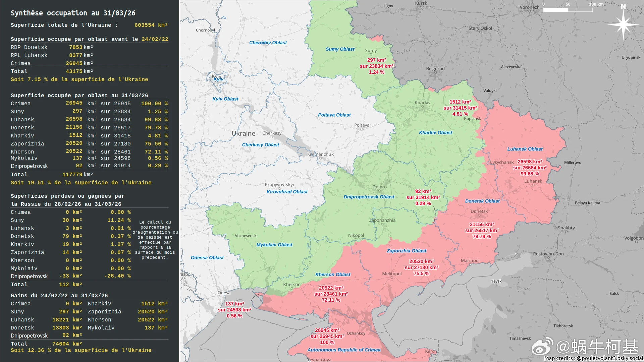Click the Luhansk Oblast map label

pyautogui.click(x=525, y=149)
